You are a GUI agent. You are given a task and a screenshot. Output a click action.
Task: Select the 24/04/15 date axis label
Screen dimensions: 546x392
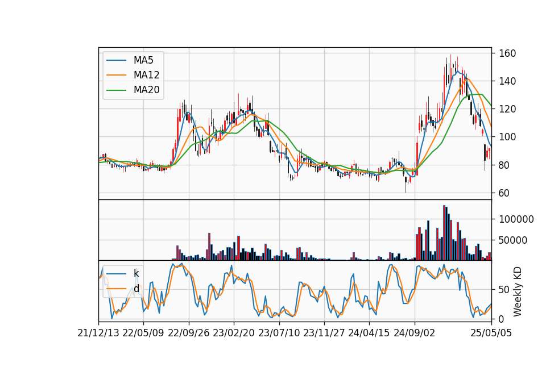click(x=369, y=333)
